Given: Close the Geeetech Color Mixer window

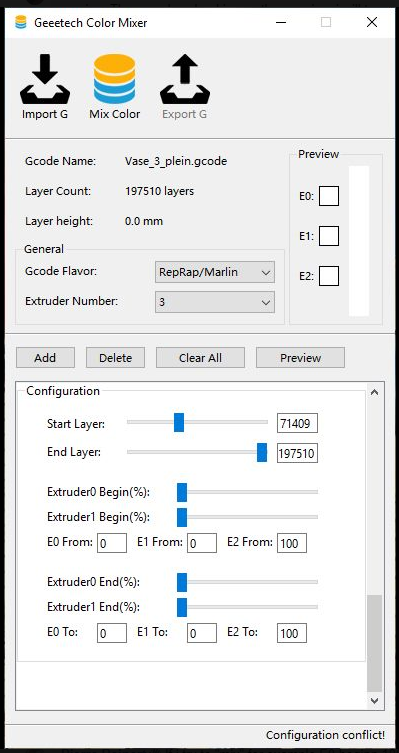Looking at the screenshot, I should point(372,22).
